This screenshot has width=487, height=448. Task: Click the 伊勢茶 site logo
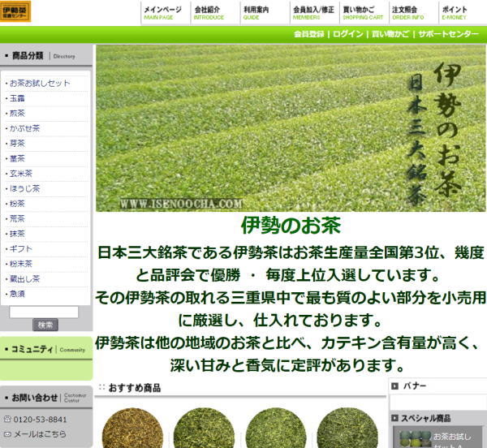(x=16, y=11)
